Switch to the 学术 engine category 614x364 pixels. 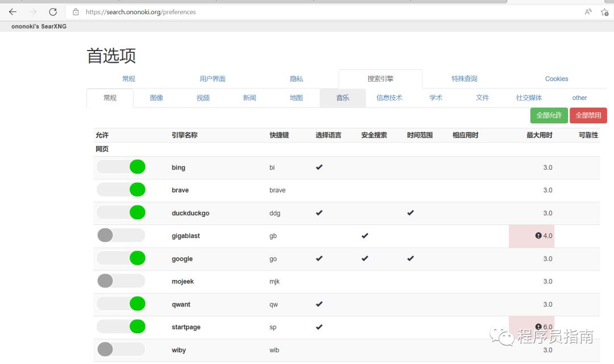[x=436, y=98]
